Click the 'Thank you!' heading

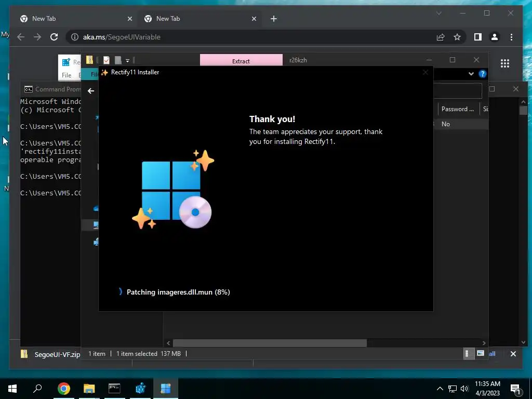coord(272,119)
